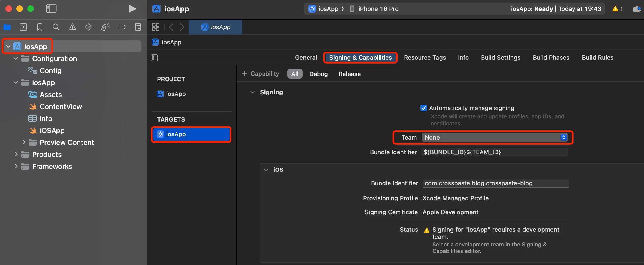The height and width of the screenshot is (265, 644).
Task: Open the Debug navigator icon
Action: (105, 27)
